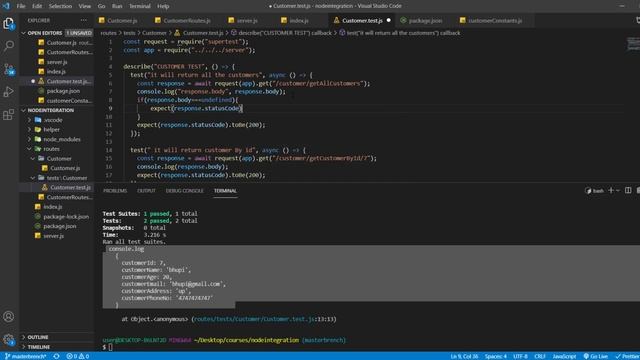Expand the .vscode folder
Viewport: 640px width, 360px height.
tap(56, 120)
